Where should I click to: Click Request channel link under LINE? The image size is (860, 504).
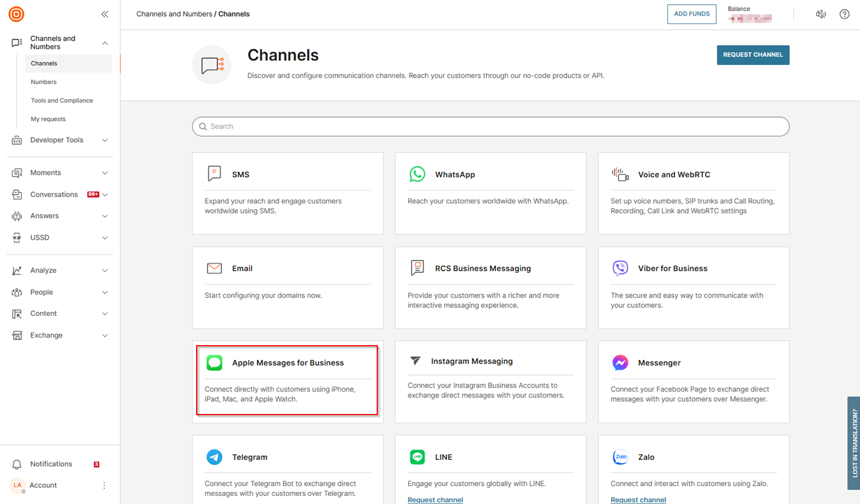(x=435, y=500)
